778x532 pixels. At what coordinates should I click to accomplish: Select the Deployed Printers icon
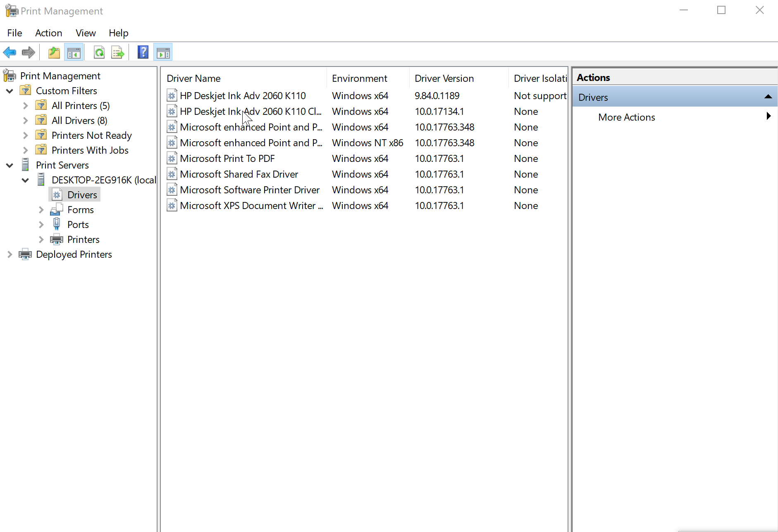[25, 254]
